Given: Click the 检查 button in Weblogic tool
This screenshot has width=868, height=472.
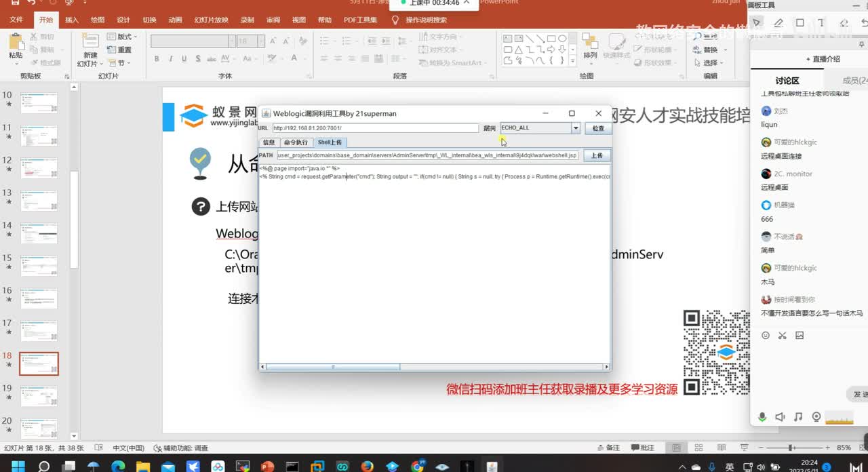Looking at the screenshot, I should (598, 128).
